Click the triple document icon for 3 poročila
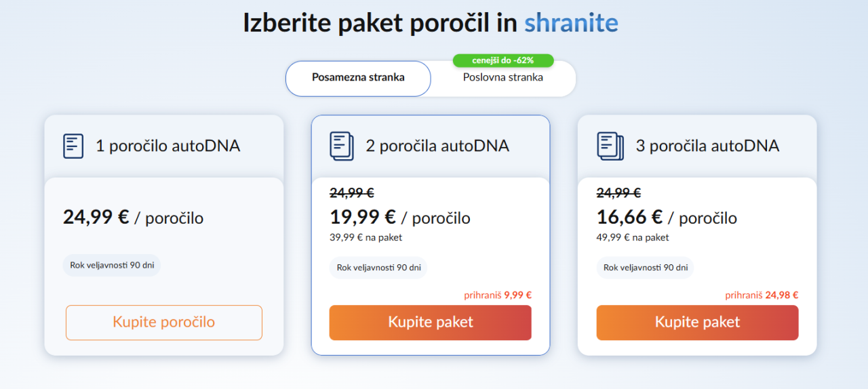This screenshot has width=868, height=389. point(610,146)
